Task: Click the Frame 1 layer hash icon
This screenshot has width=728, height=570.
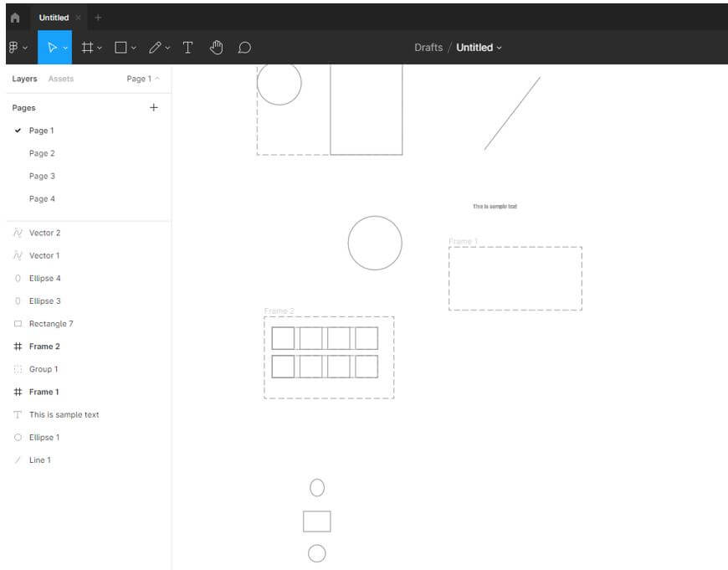Action: [18, 392]
